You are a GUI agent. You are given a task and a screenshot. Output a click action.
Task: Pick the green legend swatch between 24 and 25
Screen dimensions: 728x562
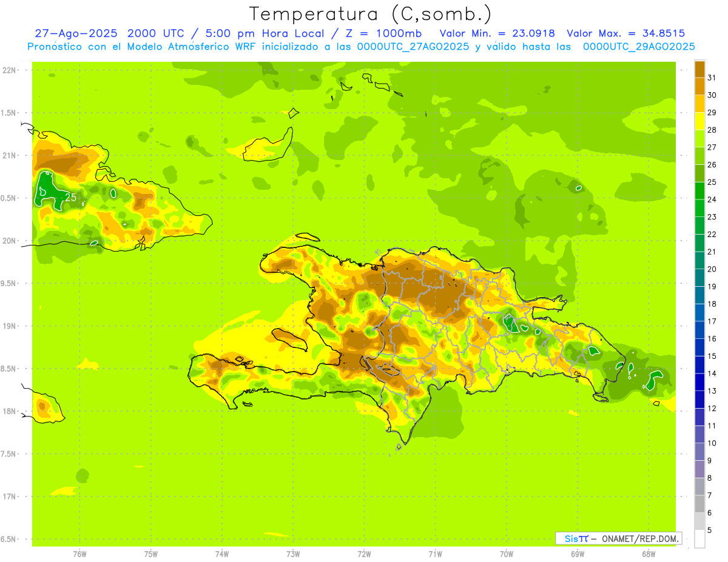pyautogui.click(x=699, y=190)
